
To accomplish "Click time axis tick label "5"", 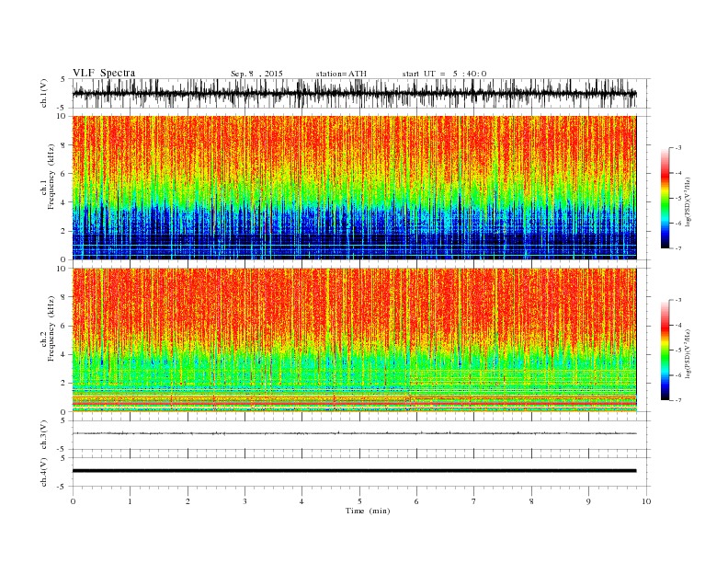I will [x=359, y=501].
